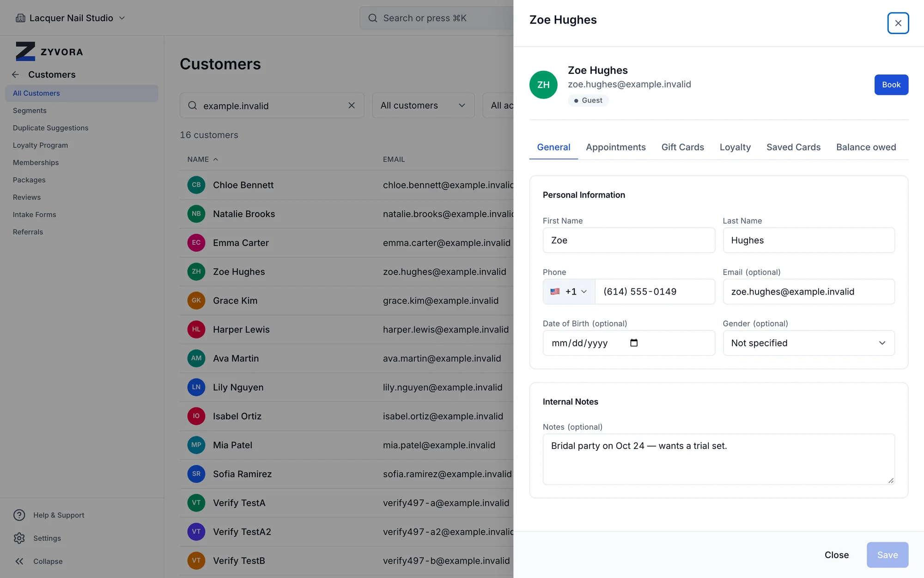The image size is (924, 578).
Task: Click Grace Kim's GK avatar
Action: click(x=196, y=301)
